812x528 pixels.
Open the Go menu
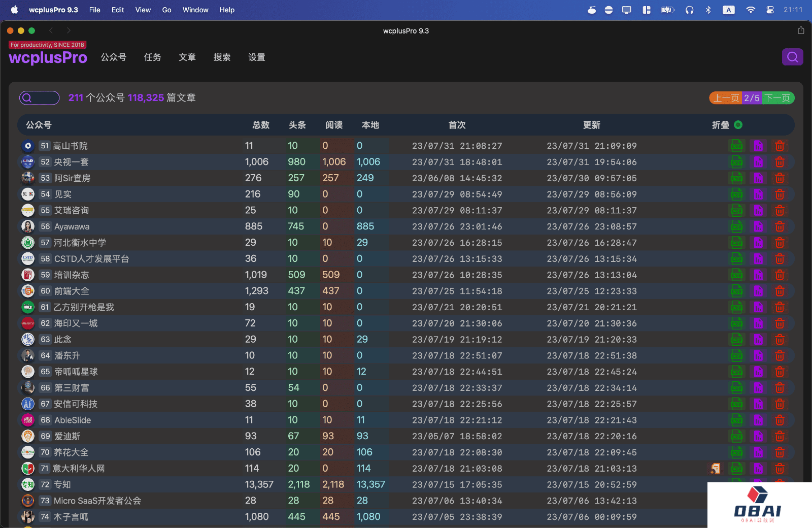coord(166,10)
